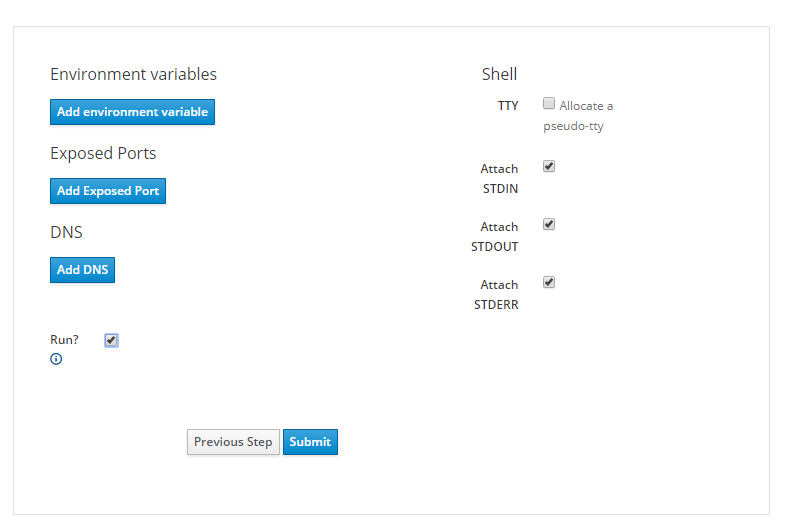Viewport: 785px width, 532px height.
Task: Click the 'Attach STDOUT' label
Action: [495, 237]
